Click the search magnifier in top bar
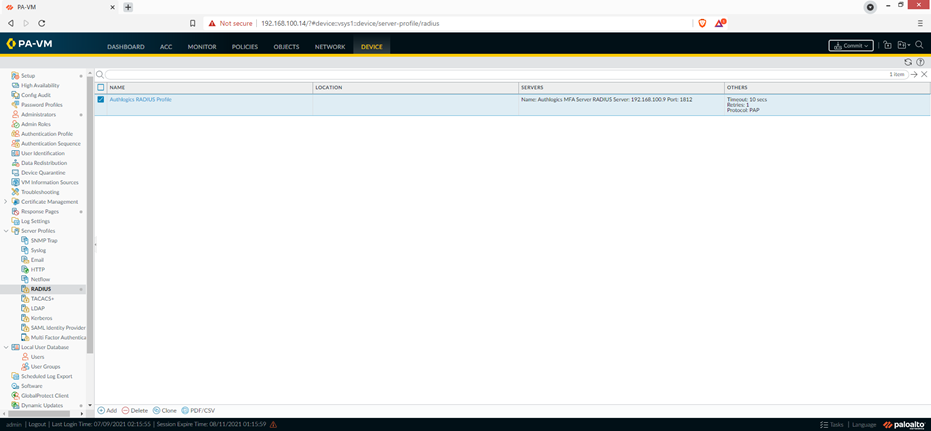Viewport: 931px width, 431px height. 919,45
